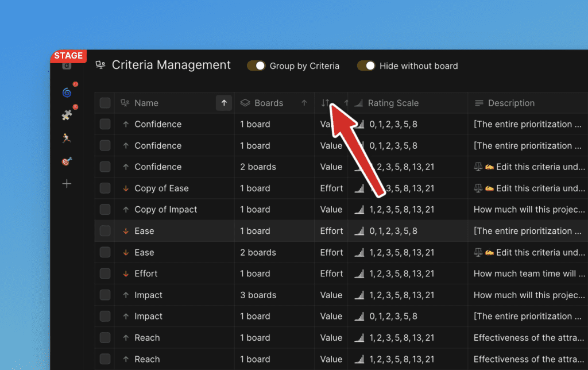Image resolution: width=588 pixels, height=370 pixels.
Task: Click the layers icon in Boards header
Action: 245,103
